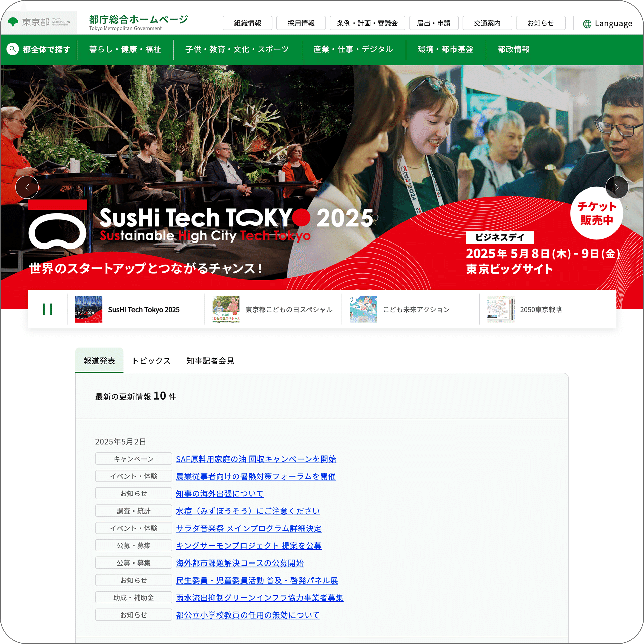Viewport: 644px width, 644px height.
Task: Pause the slideshow autoplay
Action: click(x=47, y=309)
